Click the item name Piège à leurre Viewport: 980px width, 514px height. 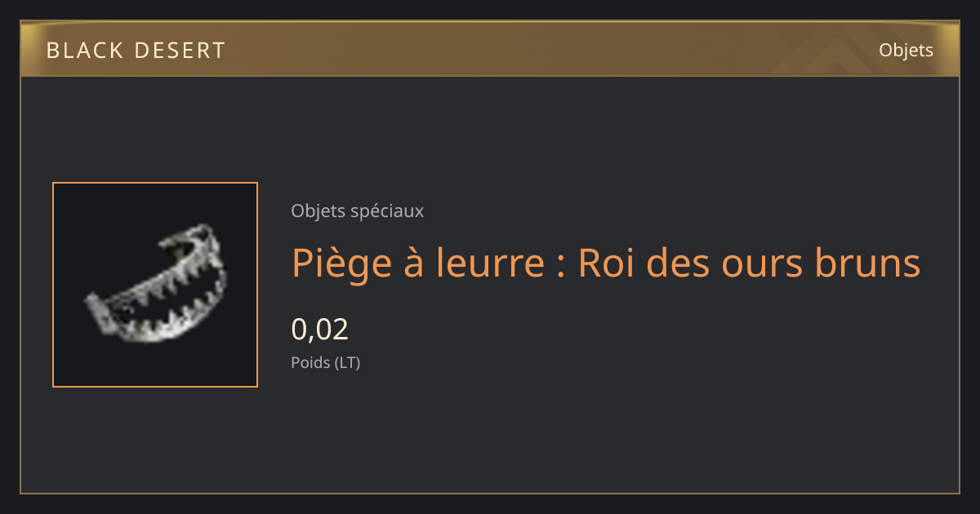click(x=418, y=263)
